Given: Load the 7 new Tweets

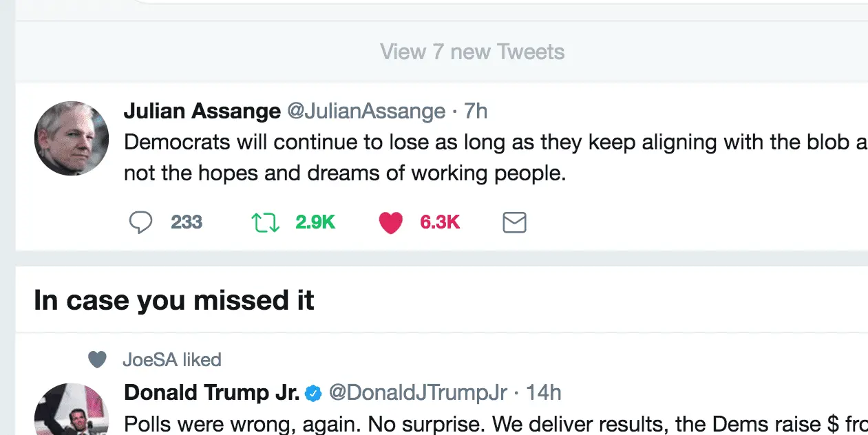Looking at the screenshot, I should click(472, 52).
